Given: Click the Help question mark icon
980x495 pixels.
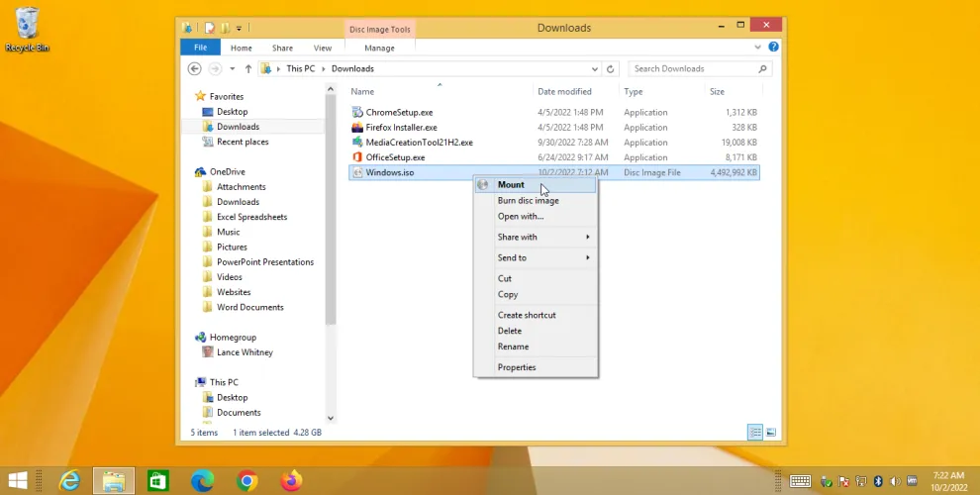Looking at the screenshot, I should (x=774, y=48).
